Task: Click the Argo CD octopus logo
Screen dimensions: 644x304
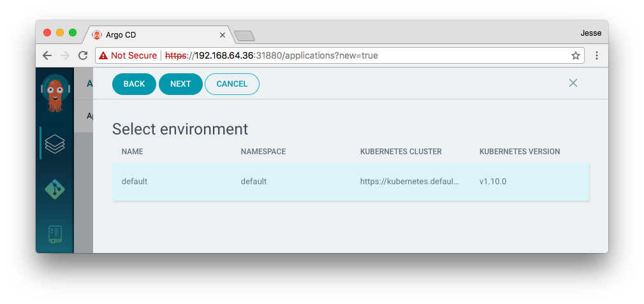Action: point(55,93)
